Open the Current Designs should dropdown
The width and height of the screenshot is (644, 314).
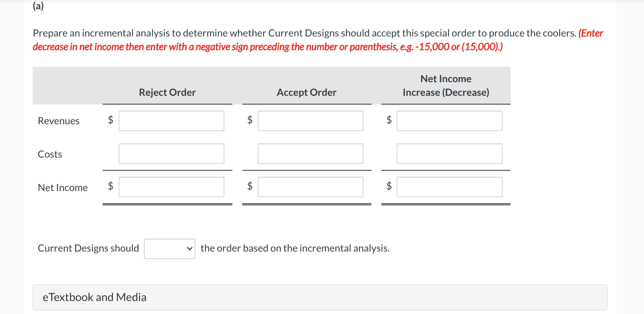[169, 248]
